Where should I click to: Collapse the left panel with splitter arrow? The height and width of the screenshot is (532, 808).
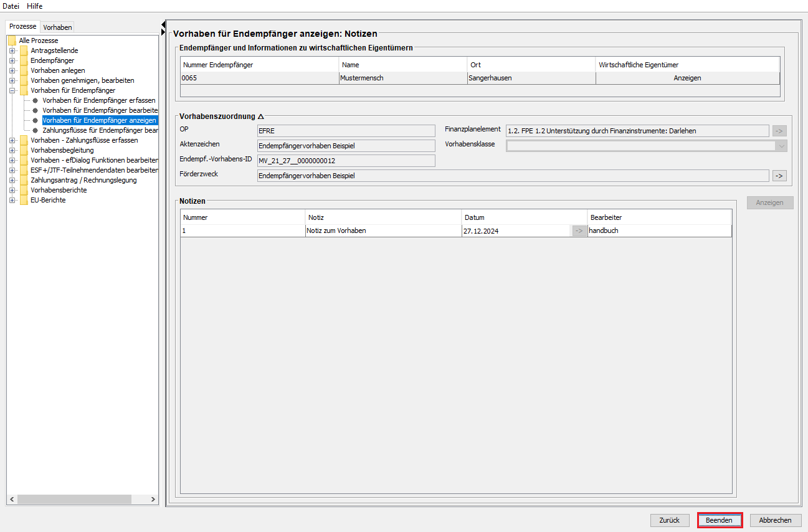click(163, 24)
